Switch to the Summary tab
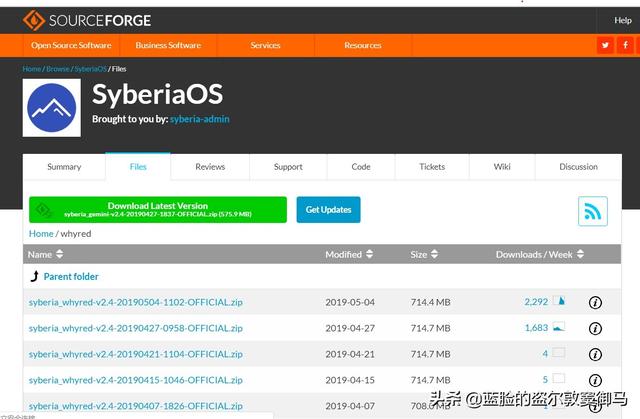The image size is (640, 419). [x=64, y=166]
